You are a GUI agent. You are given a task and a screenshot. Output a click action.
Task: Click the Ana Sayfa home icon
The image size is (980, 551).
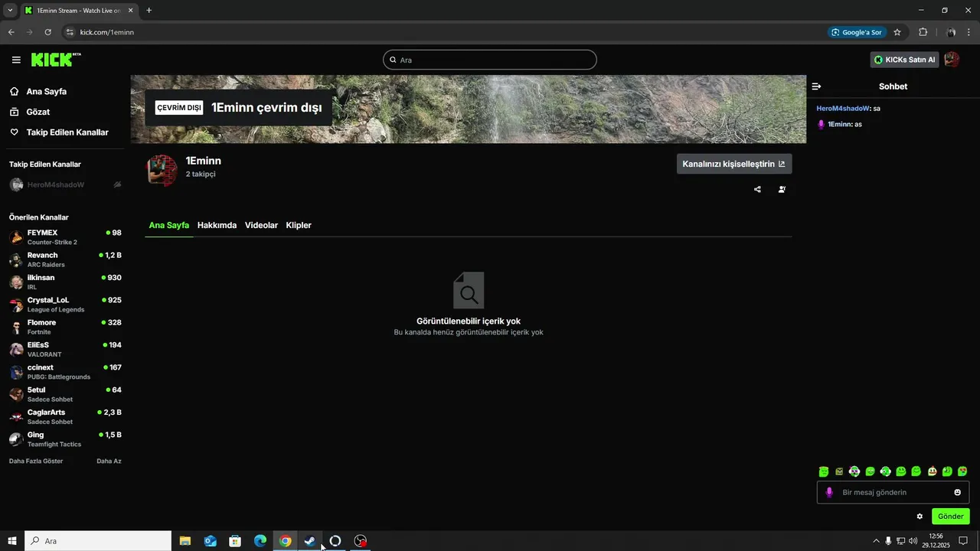coord(15,91)
